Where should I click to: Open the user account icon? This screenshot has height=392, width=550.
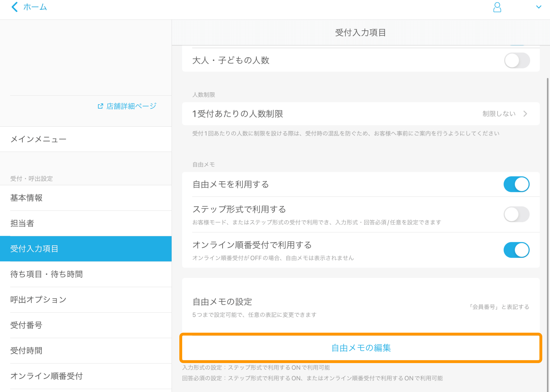coord(497,7)
